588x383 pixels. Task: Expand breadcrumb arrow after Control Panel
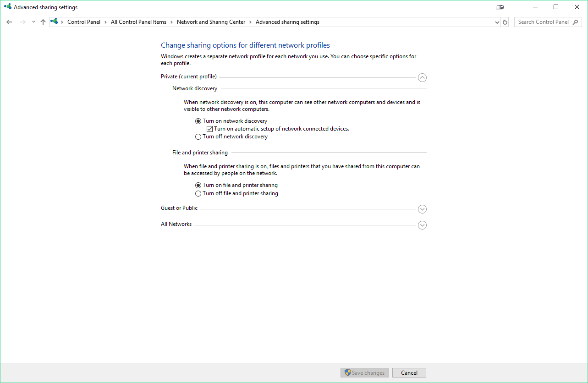click(x=105, y=22)
